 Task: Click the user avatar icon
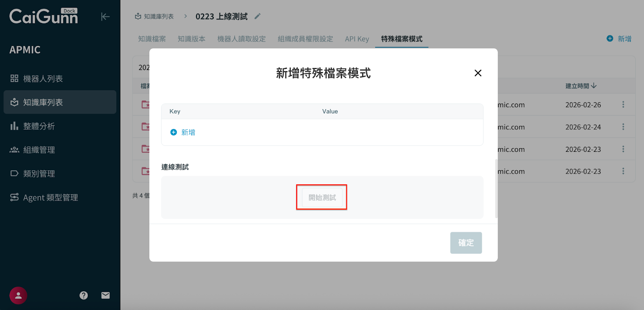point(18,296)
